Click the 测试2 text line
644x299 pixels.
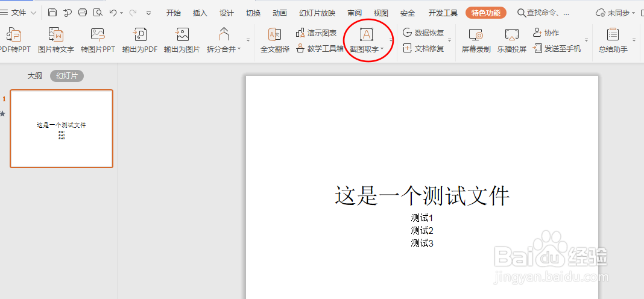coord(422,230)
